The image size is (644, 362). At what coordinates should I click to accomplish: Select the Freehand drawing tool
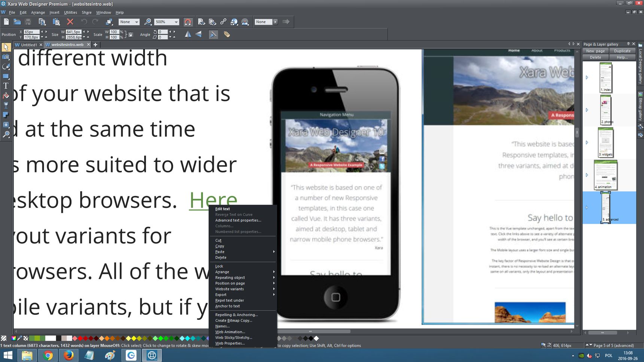[6, 67]
